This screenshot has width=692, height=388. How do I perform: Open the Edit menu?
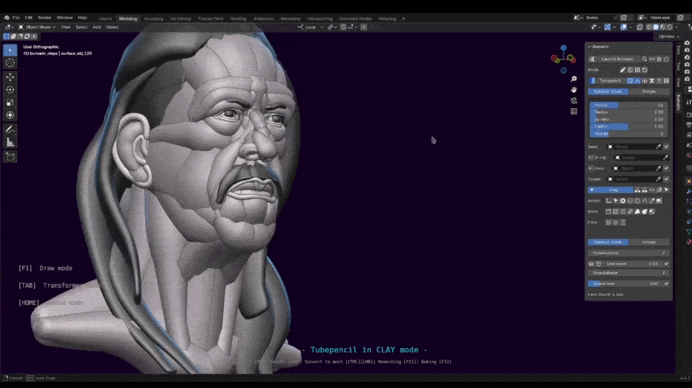[29, 18]
